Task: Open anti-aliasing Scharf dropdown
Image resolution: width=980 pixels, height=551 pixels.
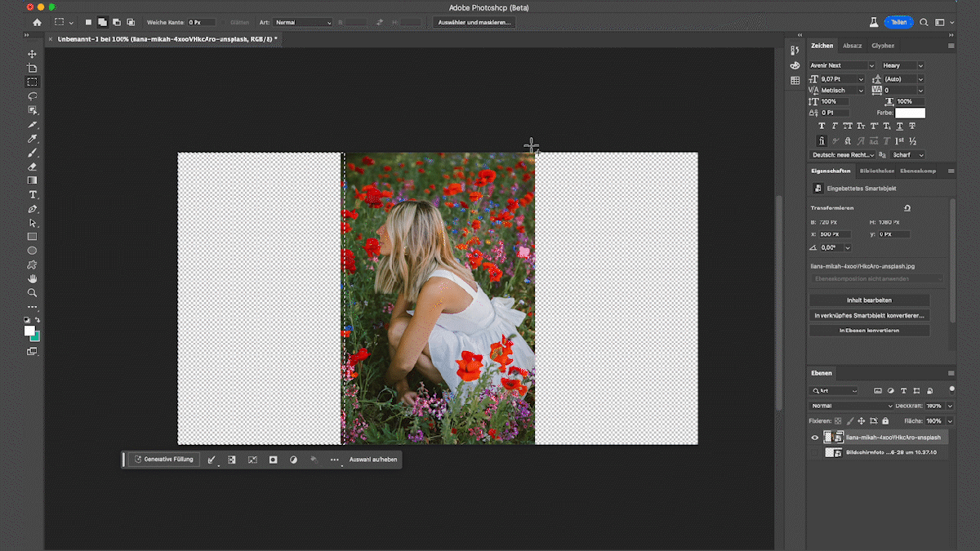Action: pos(908,155)
